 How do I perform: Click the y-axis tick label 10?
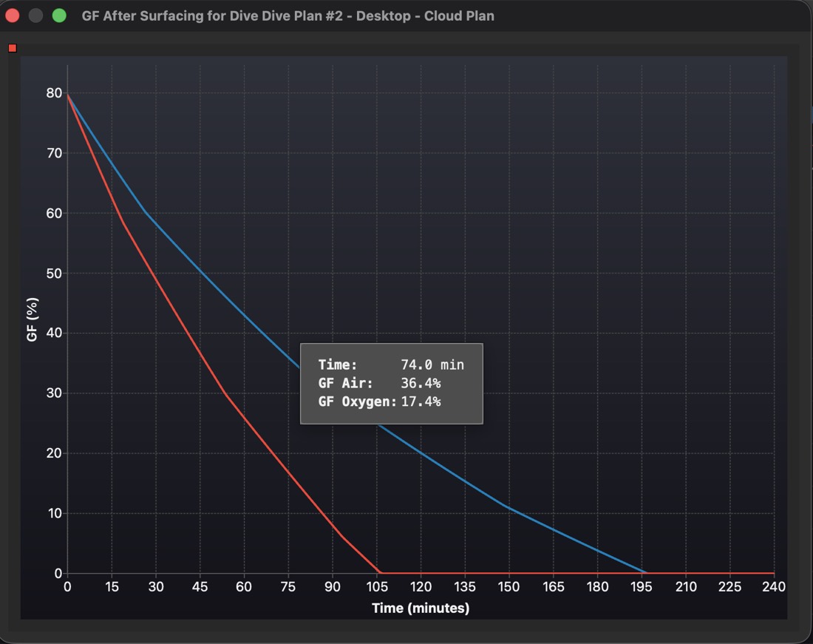click(55, 513)
